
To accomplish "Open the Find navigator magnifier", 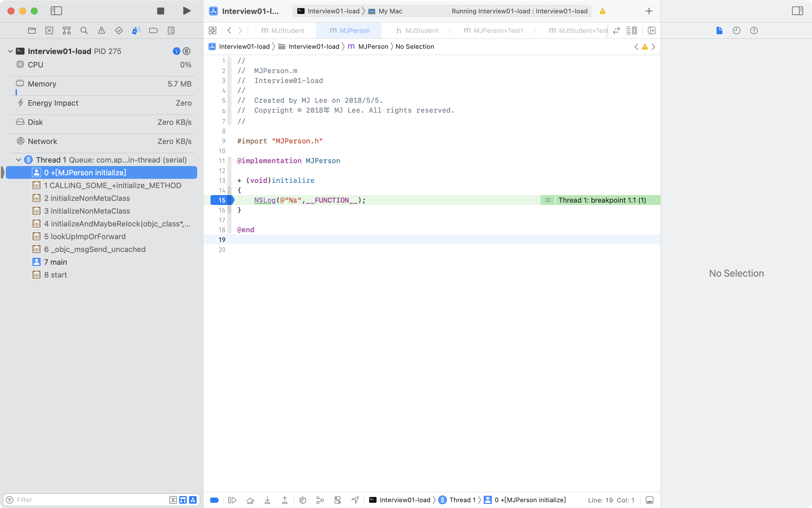I will pyautogui.click(x=84, y=30).
